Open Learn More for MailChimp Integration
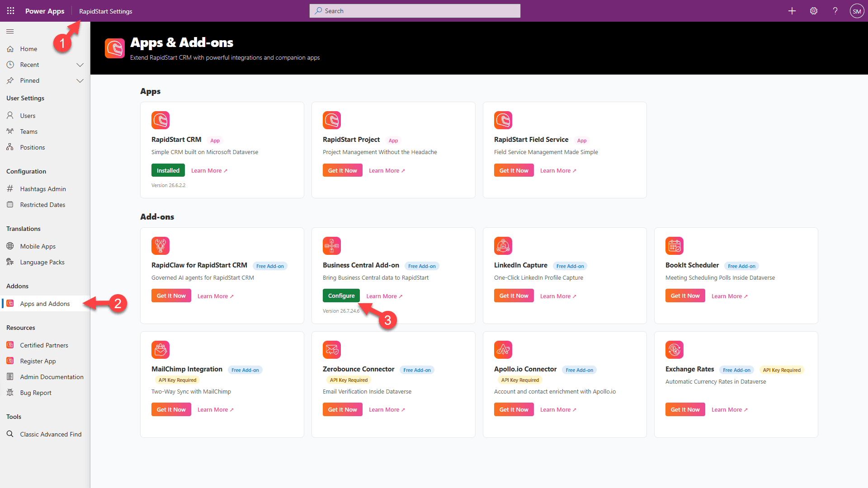 216,410
